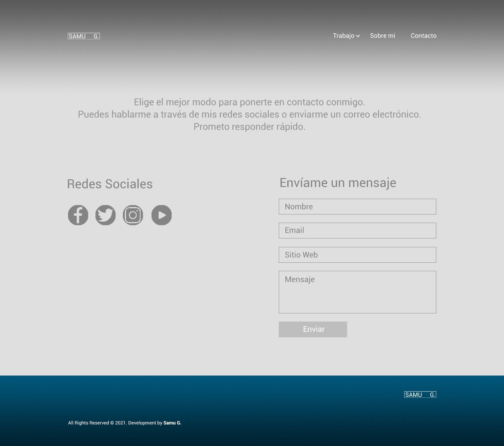Select the Elige el mejor modo line
The image size is (504, 446).
[249, 102]
